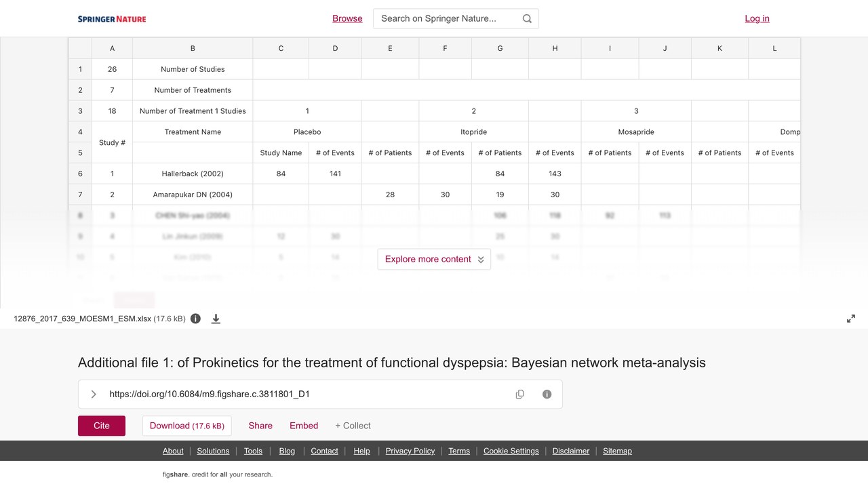868x488 pixels.
Task: Open the Privacy Policy footer link
Action: pos(410,451)
